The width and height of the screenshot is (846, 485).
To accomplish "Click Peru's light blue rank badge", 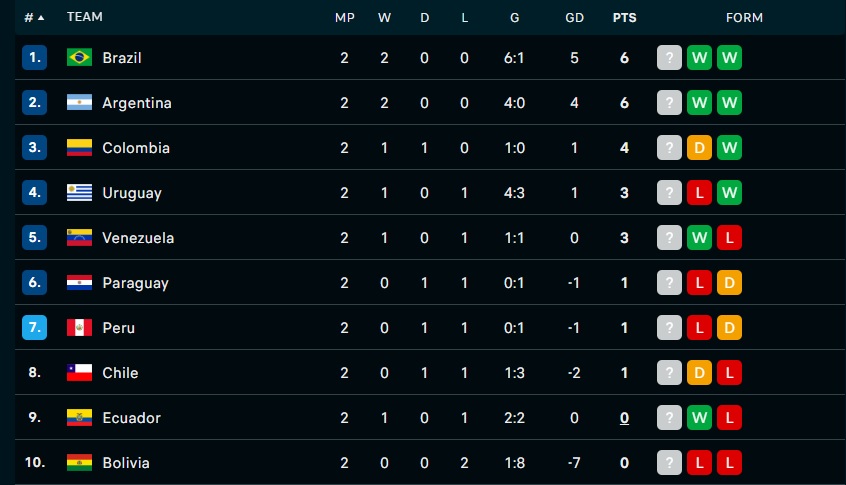I will (x=35, y=327).
